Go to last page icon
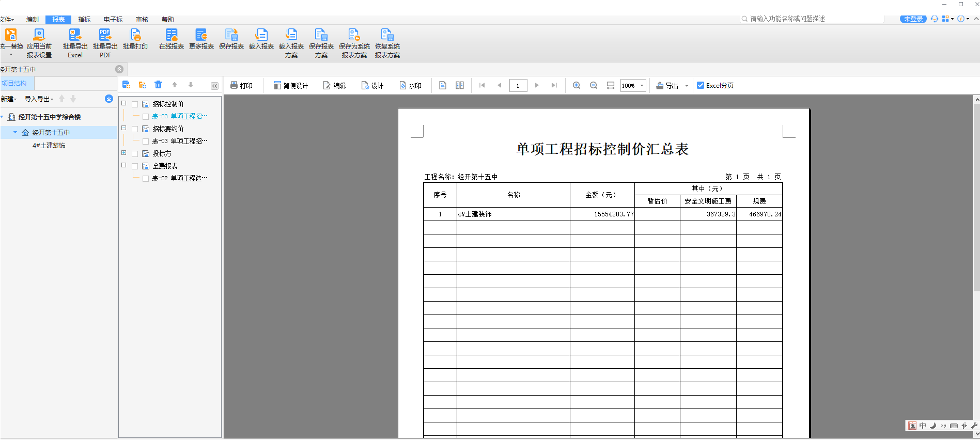Viewport: 980px width, 440px height. [x=554, y=85]
